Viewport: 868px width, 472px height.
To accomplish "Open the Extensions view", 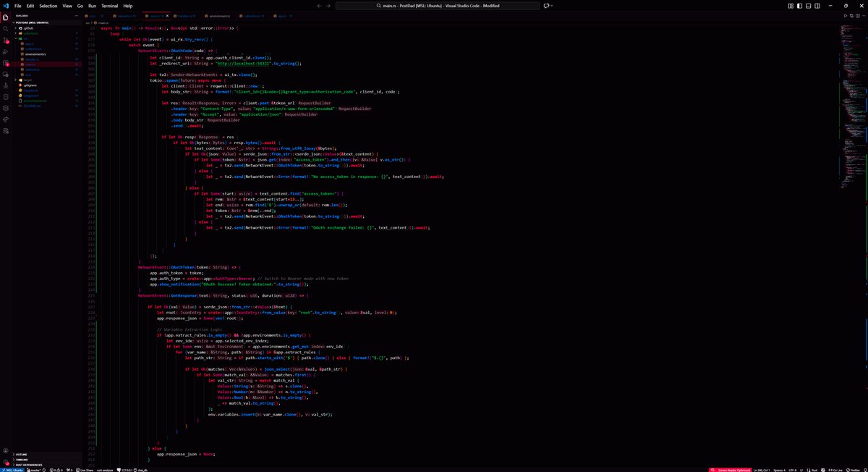I will tap(6, 63).
